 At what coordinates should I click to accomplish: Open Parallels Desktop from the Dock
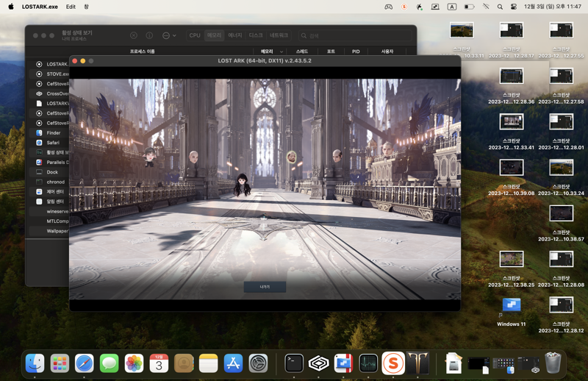point(343,363)
